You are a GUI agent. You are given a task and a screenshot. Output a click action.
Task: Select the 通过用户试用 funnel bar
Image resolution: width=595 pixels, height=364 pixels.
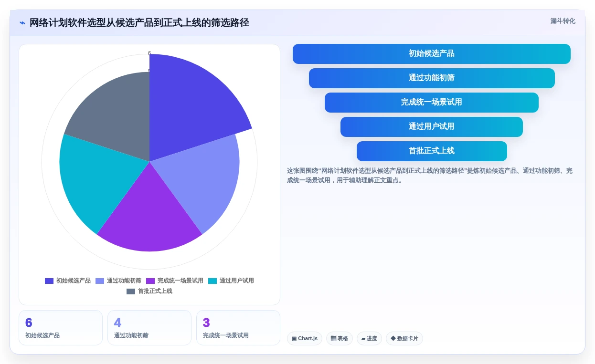tap(432, 127)
